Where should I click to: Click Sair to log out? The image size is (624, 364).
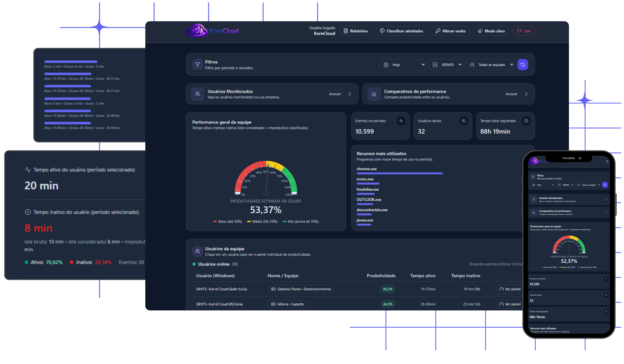coord(524,31)
